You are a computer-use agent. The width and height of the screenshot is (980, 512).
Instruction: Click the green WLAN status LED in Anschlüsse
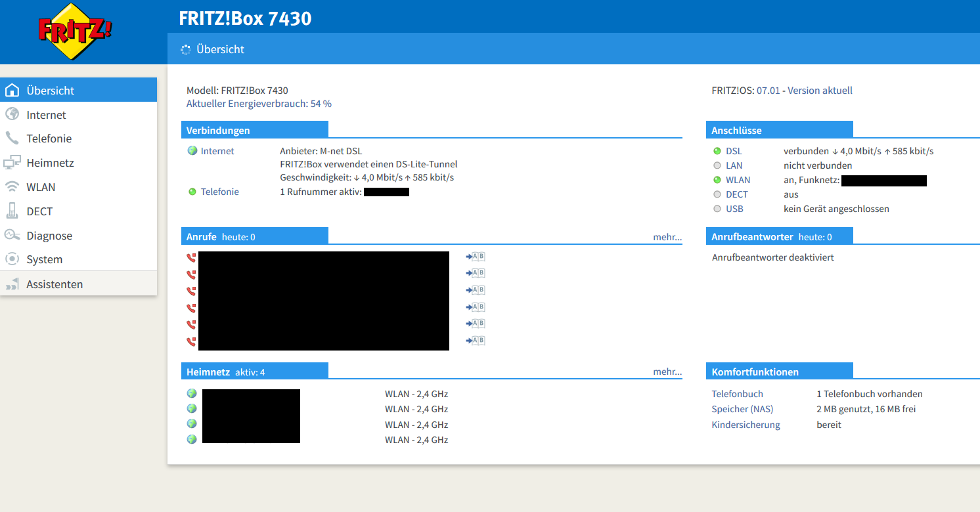click(x=717, y=180)
